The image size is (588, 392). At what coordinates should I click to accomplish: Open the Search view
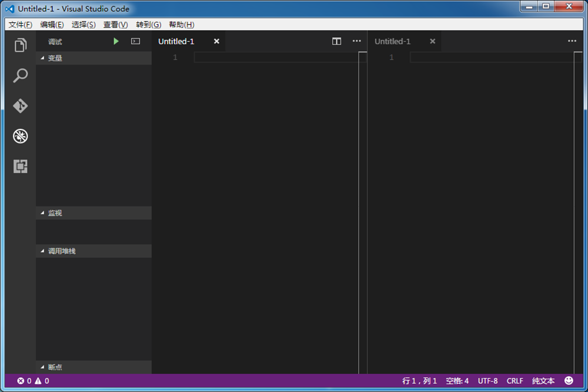(21, 75)
